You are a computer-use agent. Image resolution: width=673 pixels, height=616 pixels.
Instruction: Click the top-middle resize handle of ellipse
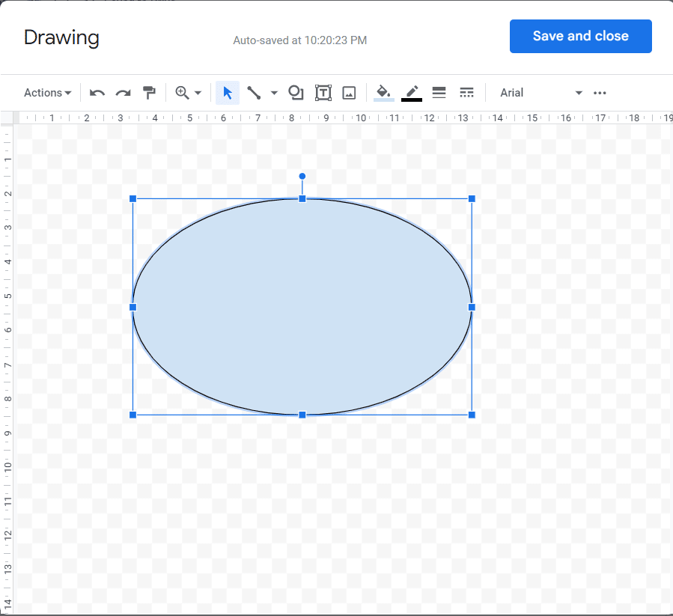302,199
